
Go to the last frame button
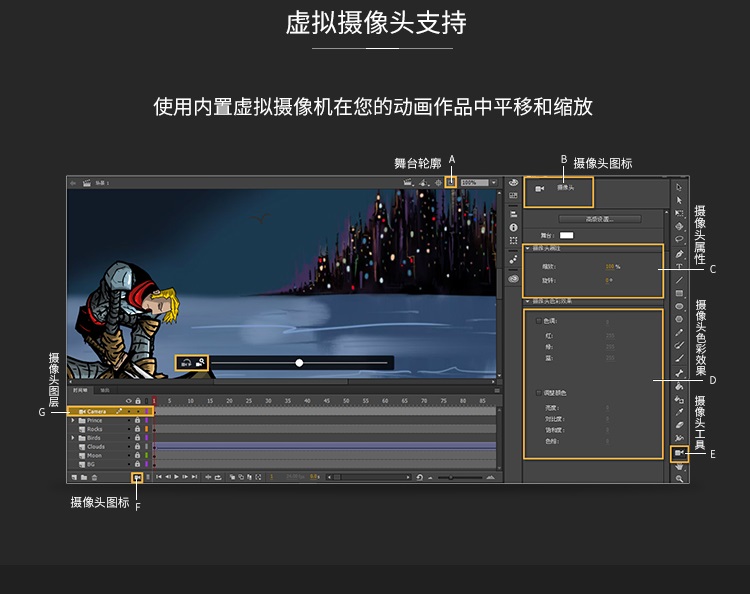click(194, 477)
